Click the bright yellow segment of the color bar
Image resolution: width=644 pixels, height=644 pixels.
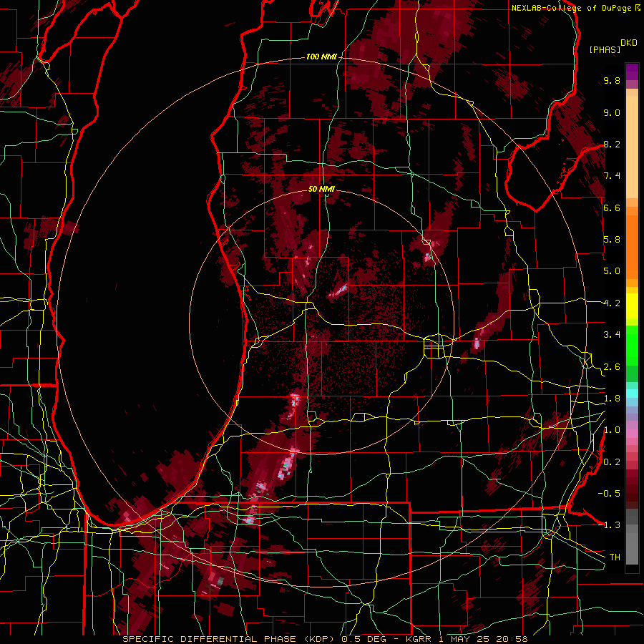pos(632,306)
